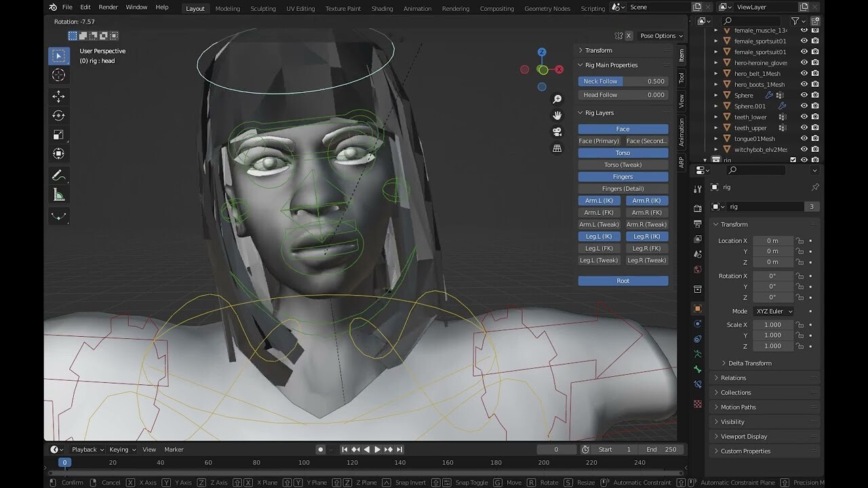This screenshot has height=488, width=868.
Task: Click the Root rig layer button
Action: pyautogui.click(x=623, y=280)
